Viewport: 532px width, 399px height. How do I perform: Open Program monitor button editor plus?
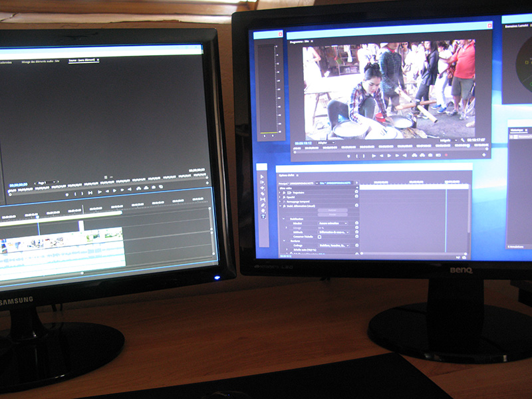click(x=484, y=155)
